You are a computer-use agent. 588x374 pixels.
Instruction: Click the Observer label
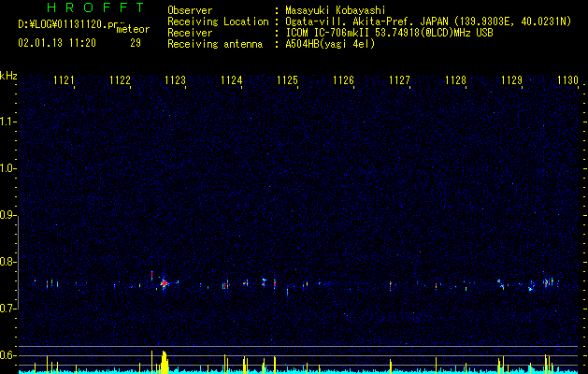click(190, 11)
